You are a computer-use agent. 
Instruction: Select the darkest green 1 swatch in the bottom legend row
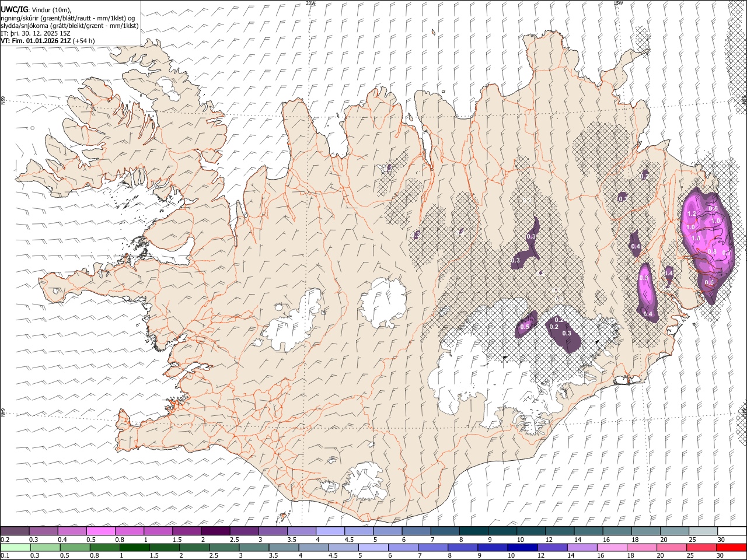point(134,547)
